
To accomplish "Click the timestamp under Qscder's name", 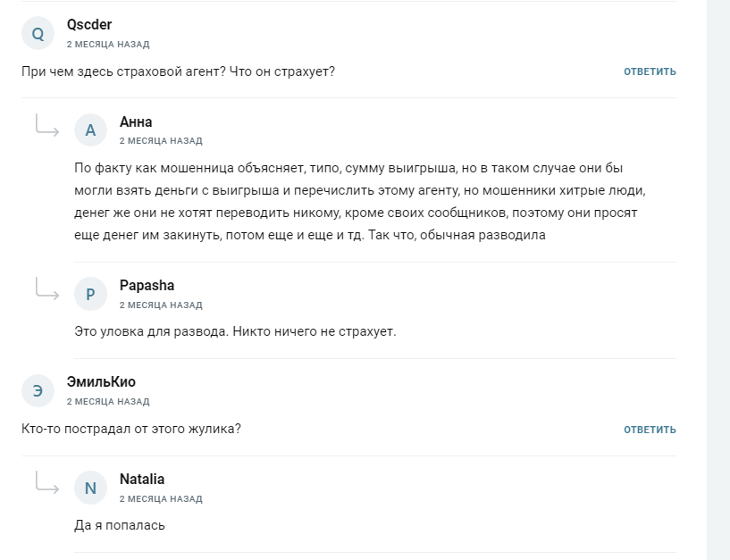I will (108, 44).
